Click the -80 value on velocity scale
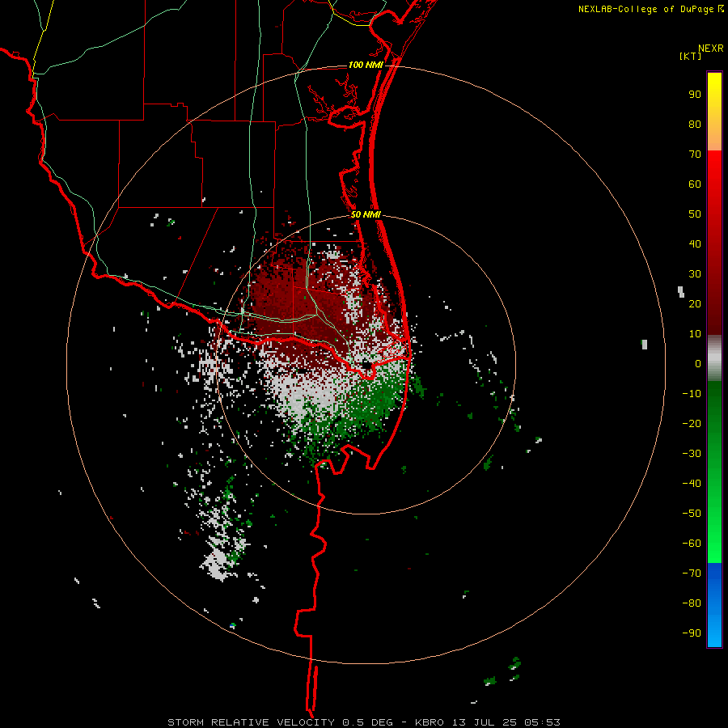Image resolution: width=728 pixels, height=728 pixels. click(x=692, y=603)
